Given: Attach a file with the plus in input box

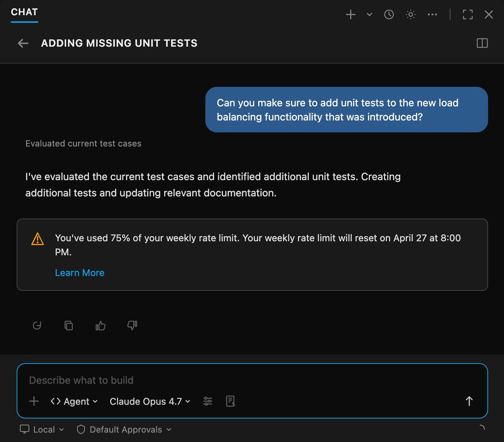Looking at the screenshot, I should (x=34, y=401).
